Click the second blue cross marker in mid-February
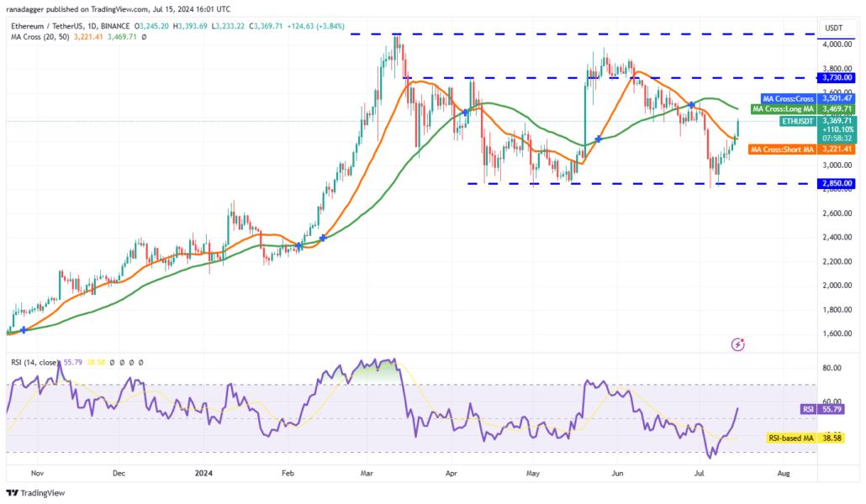 point(323,238)
